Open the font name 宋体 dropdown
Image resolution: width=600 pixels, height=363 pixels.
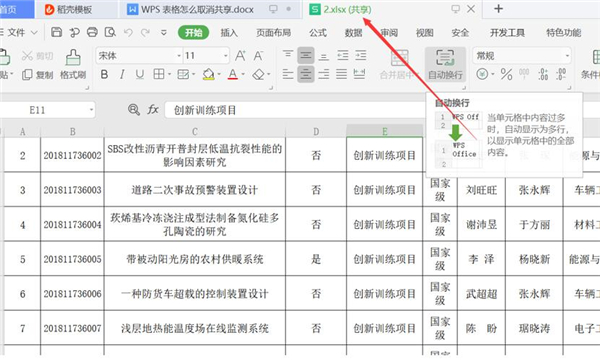179,56
